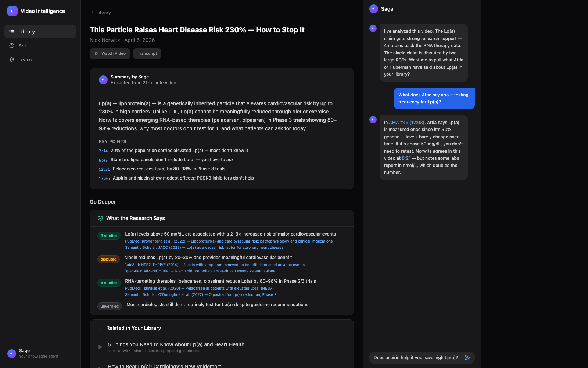
Task: Open the Transcript button
Action: 147,53
